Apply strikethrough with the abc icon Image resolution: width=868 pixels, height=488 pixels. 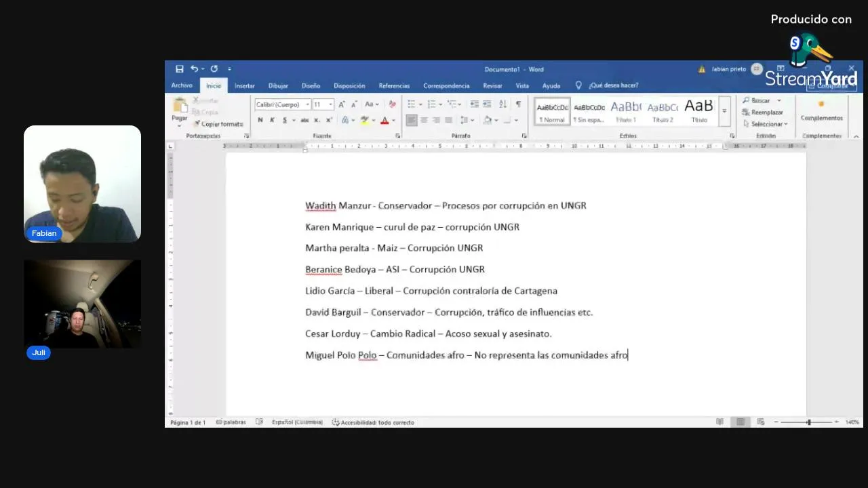point(304,120)
